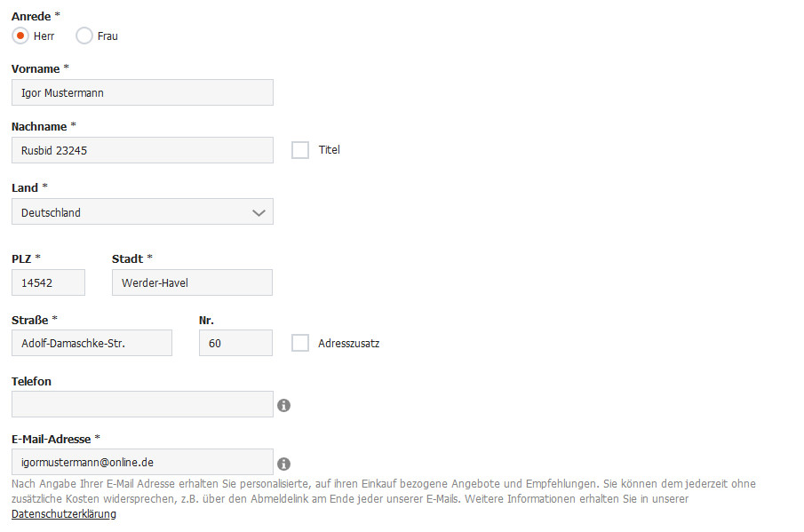Tick the Adresszusatz checkbox
Screen dimensions: 804x532
(300, 343)
